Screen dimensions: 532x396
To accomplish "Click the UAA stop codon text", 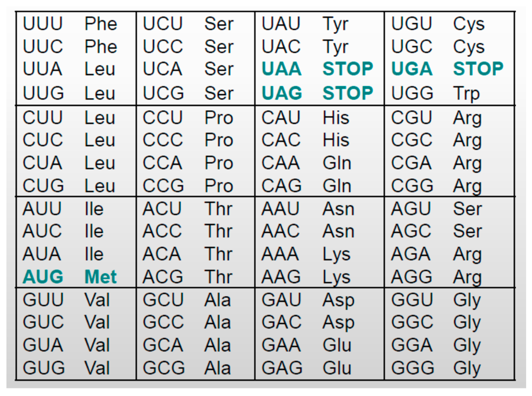I will click(x=281, y=69).
